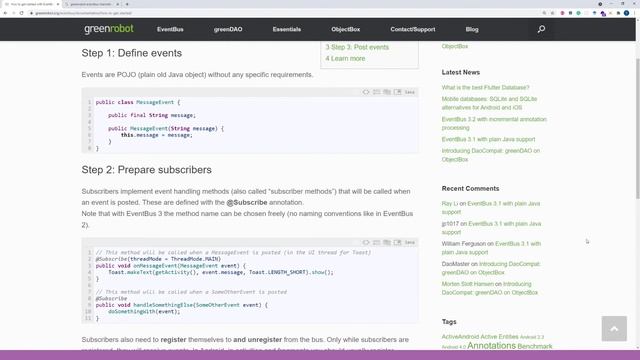Open the Blog menu item

[x=472, y=29]
